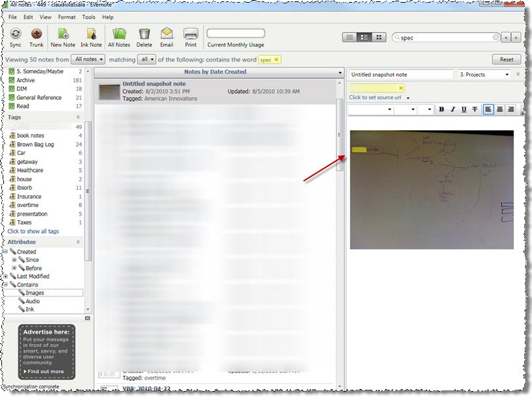This screenshot has height=397, width=532.
Task: Switch to thumbnail grid view icon
Action: (379, 37)
